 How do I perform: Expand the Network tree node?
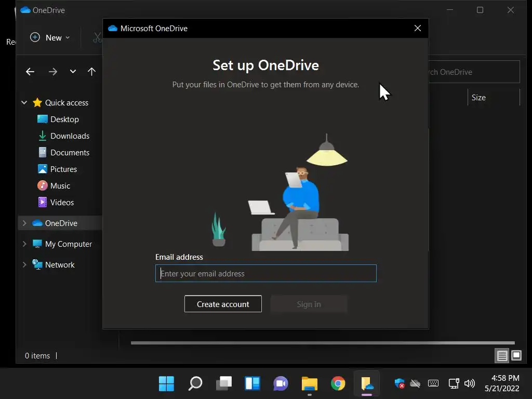coord(24,264)
